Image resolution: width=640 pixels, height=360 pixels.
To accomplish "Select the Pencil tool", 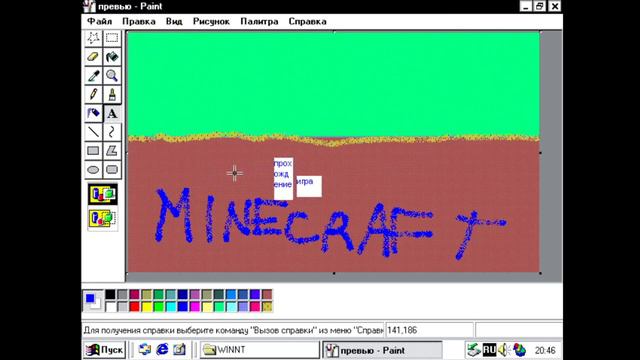I will tap(93, 94).
